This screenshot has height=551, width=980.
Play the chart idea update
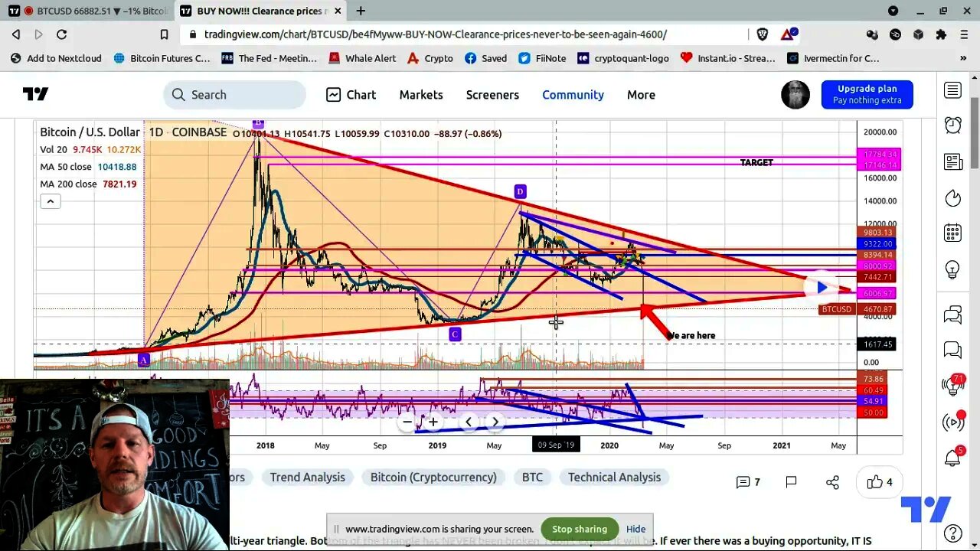821,288
